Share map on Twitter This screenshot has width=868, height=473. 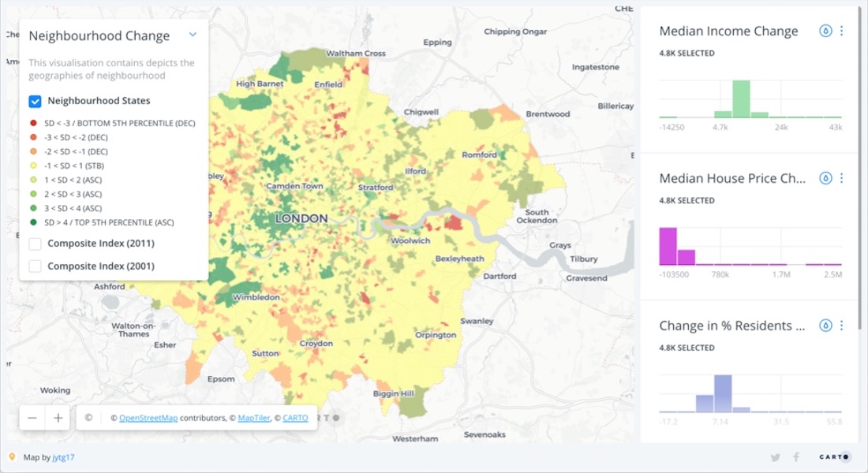point(775,457)
